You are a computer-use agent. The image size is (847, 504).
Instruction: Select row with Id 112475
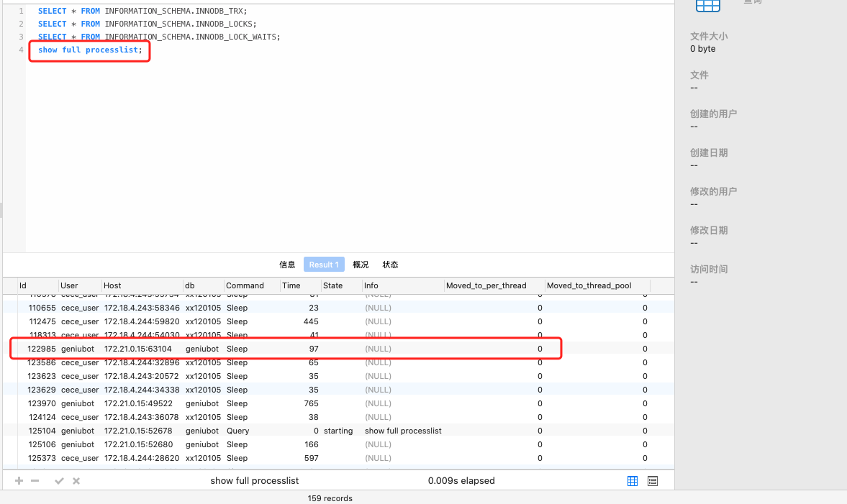coord(338,321)
